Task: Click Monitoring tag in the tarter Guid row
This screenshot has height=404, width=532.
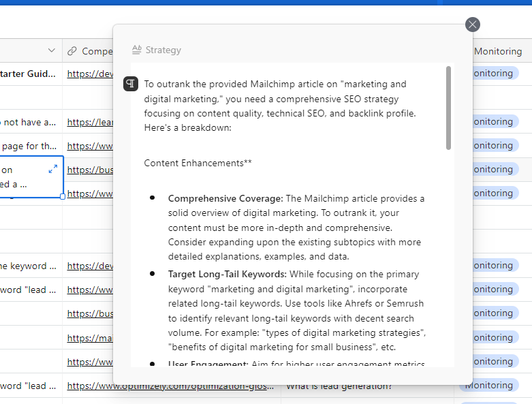Action: pyautogui.click(x=495, y=74)
